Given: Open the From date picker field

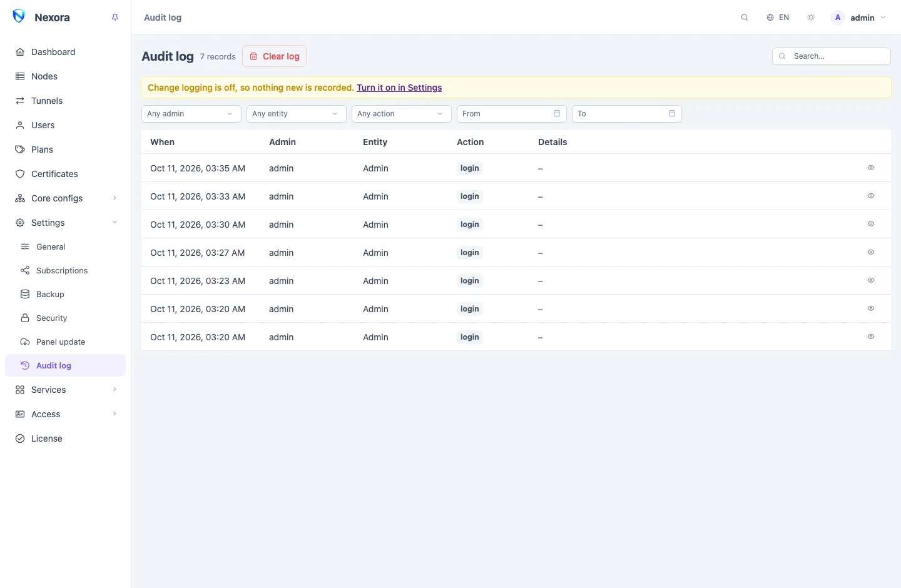Looking at the screenshot, I should (x=512, y=114).
